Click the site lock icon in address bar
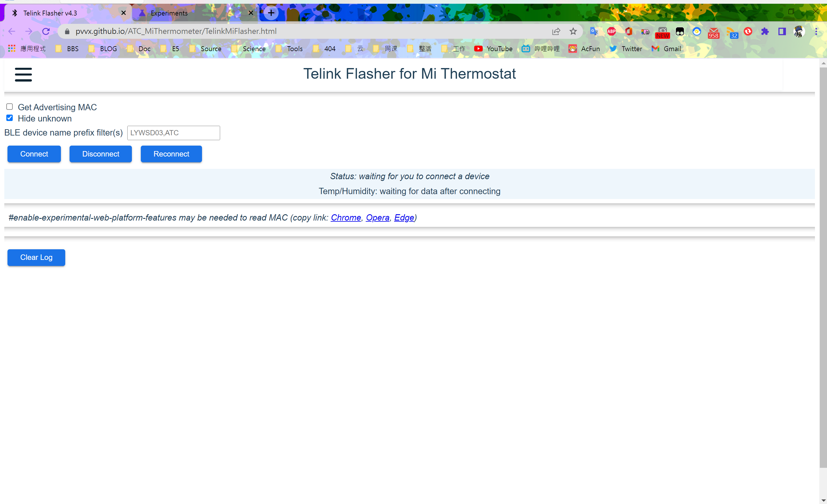 (x=67, y=31)
